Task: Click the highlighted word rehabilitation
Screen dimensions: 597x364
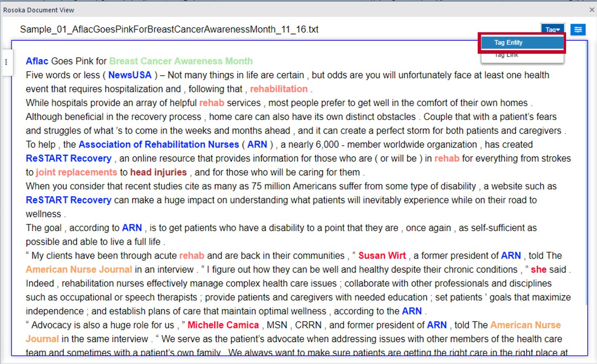Action: click(278, 89)
